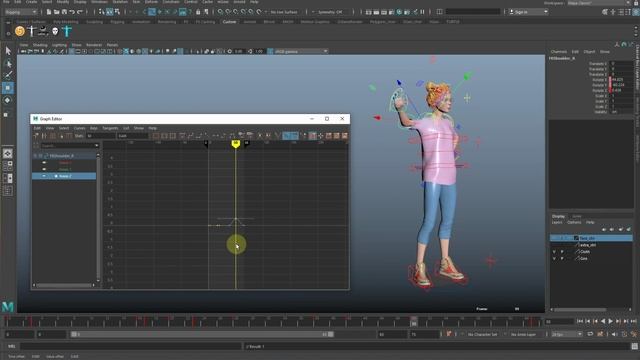Click the Graph Editor outliner horizontal scrollbar
640x360 pixels.
coord(64,285)
